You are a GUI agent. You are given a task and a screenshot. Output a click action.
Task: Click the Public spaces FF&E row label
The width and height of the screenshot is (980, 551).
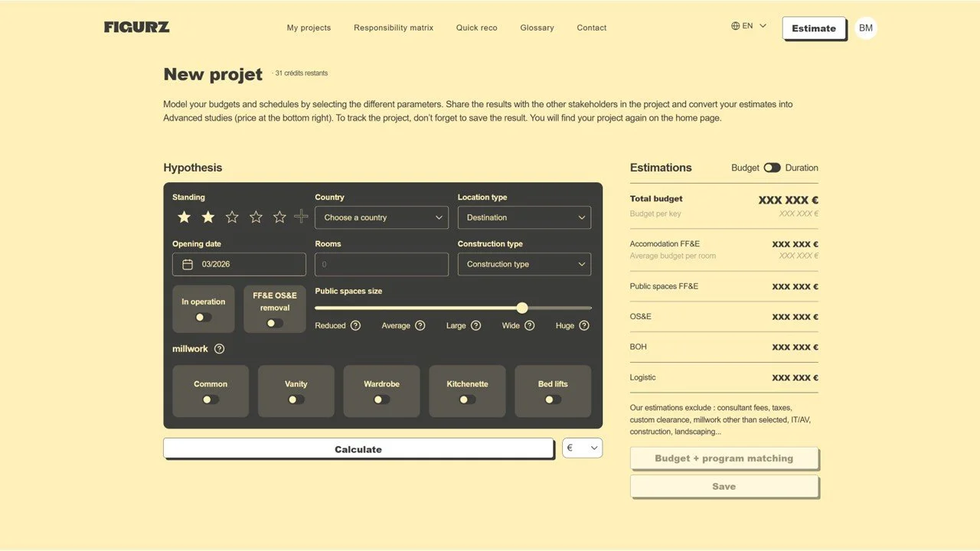(664, 286)
